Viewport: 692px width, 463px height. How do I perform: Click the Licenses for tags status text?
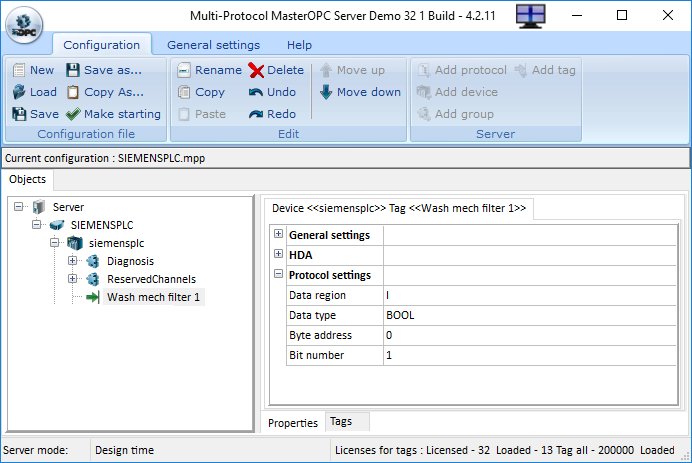click(504, 450)
